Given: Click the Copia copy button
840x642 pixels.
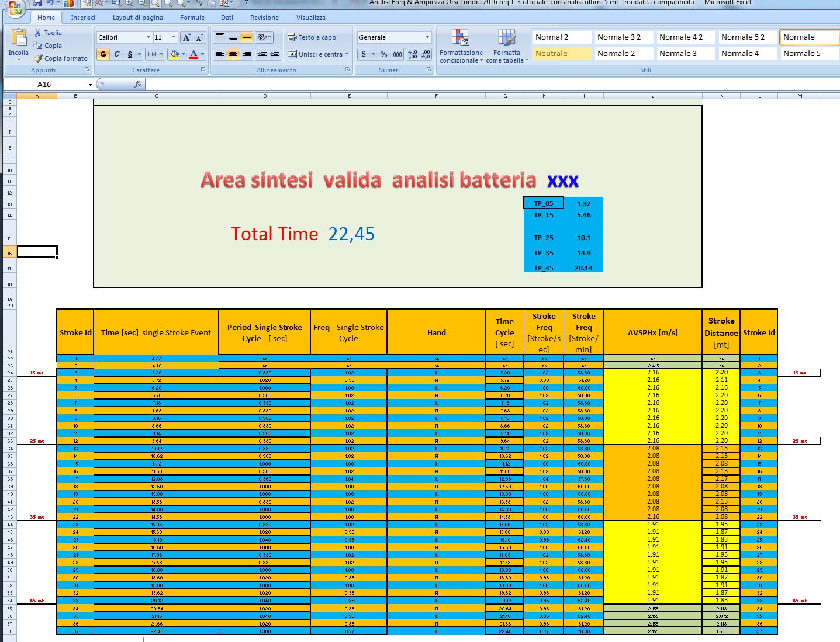Looking at the screenshot, I should pyautogui.click(x=48, y=46).
